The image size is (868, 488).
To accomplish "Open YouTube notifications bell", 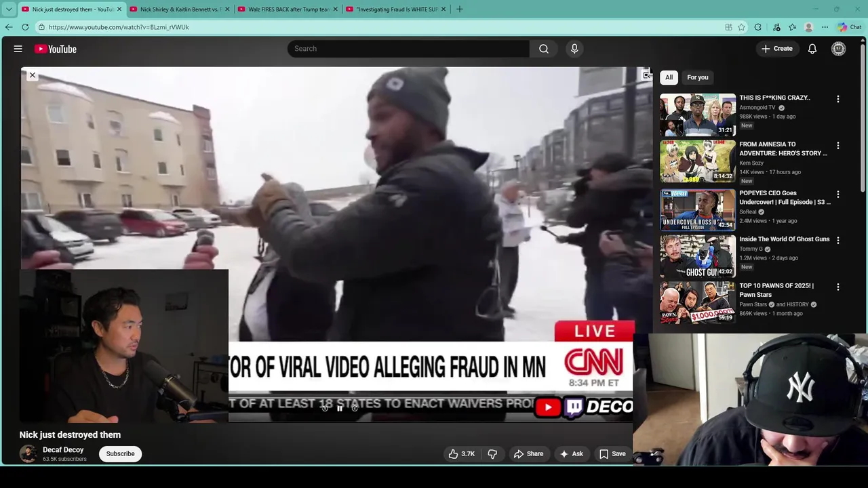I will pyautogui.click(x=812, y=49).
